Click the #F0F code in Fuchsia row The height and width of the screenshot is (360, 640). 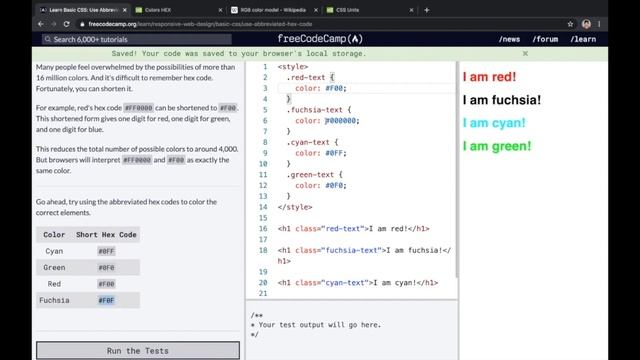coord(106,300)
